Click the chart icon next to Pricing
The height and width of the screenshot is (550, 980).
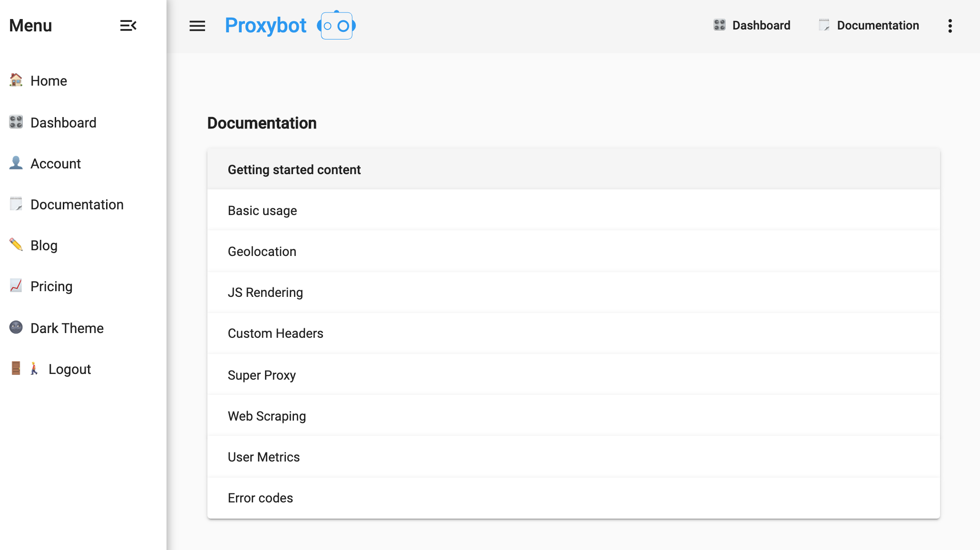click(16, 285)
